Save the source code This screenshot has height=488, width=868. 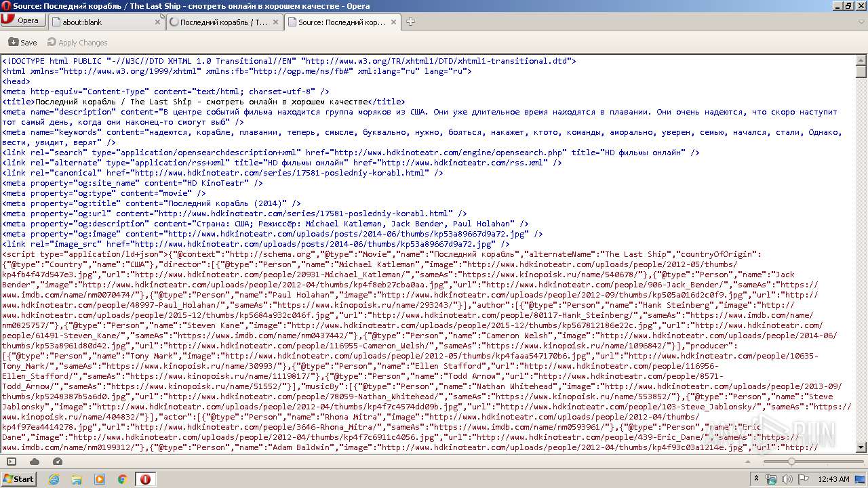point(23,42)
